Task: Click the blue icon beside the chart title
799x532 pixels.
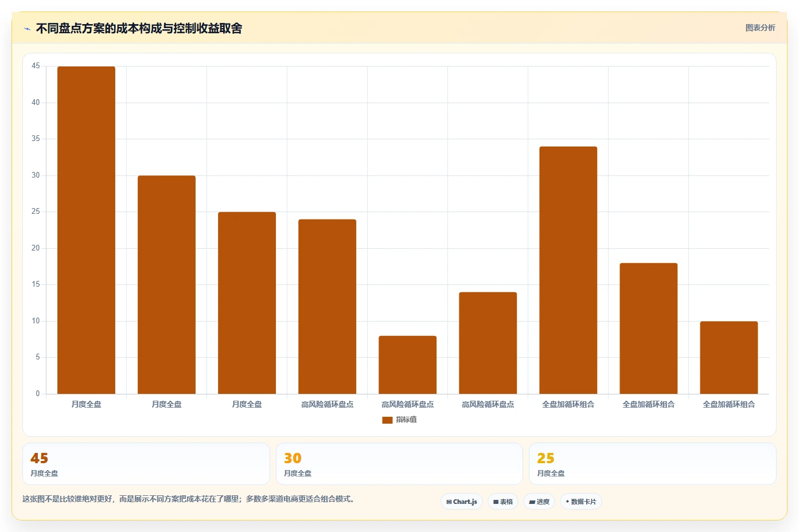Action: (27, 29)
